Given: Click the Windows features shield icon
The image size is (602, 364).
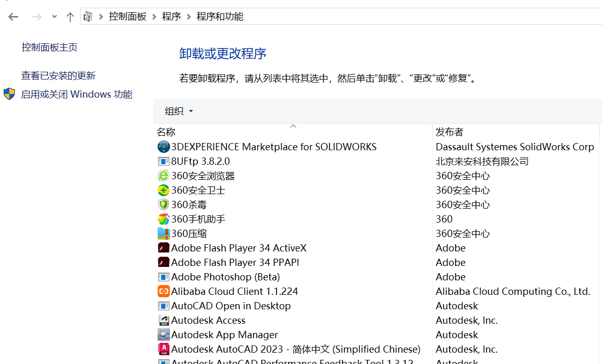Looking at the screenshot, I should tap(9, 94).
